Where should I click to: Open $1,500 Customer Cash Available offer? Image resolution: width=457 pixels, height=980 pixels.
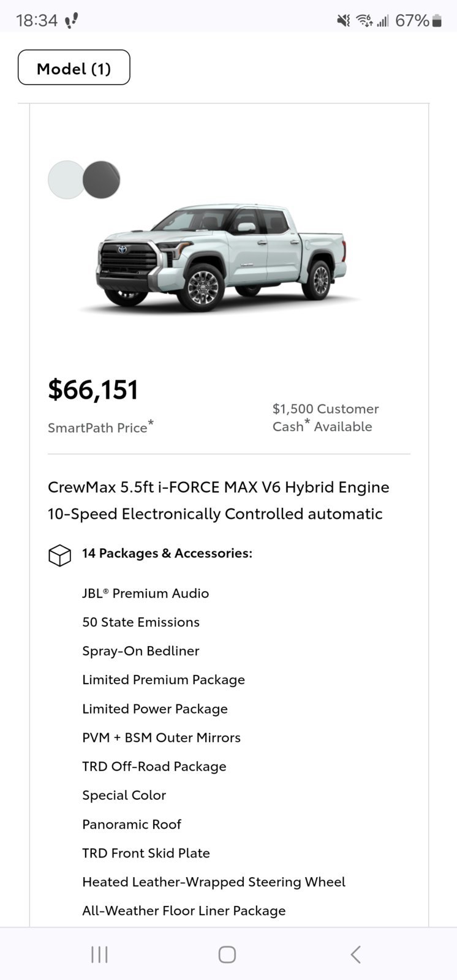(326, 417)
